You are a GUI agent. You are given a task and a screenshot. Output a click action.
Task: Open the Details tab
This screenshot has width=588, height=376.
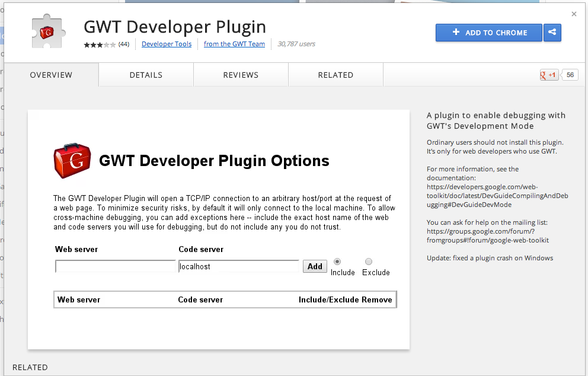[146, 75]
